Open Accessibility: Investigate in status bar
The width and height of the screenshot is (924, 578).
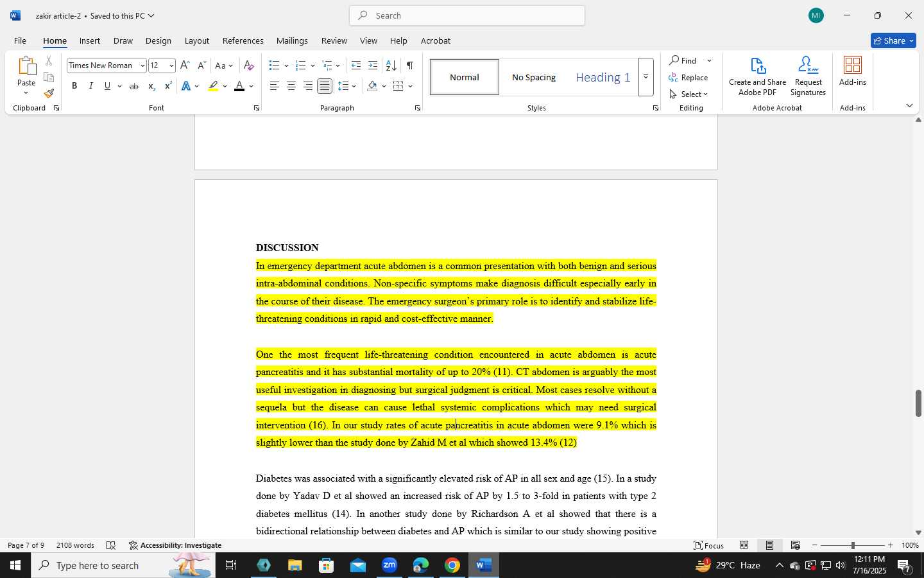175,545
